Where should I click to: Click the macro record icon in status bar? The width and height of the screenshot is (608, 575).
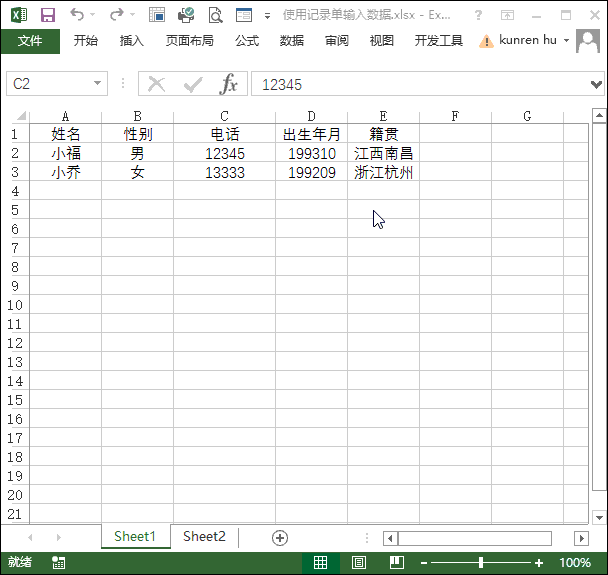click(59, 563)
